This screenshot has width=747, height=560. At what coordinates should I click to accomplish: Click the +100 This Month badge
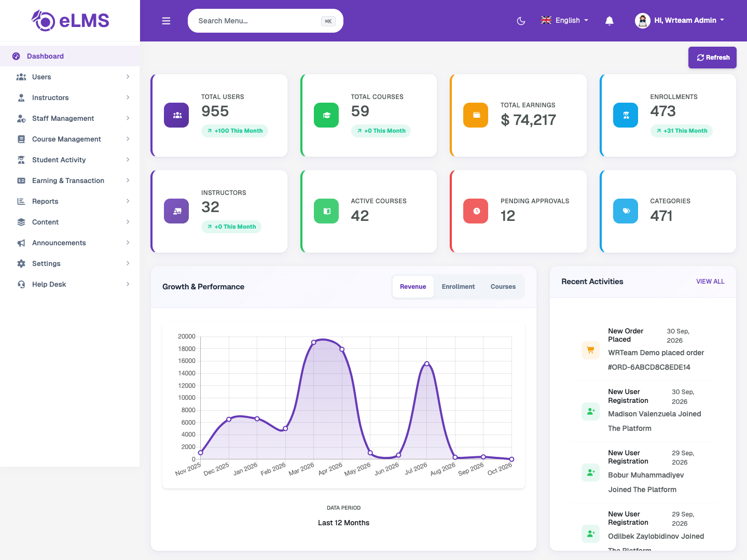click(x=234, y=131)
